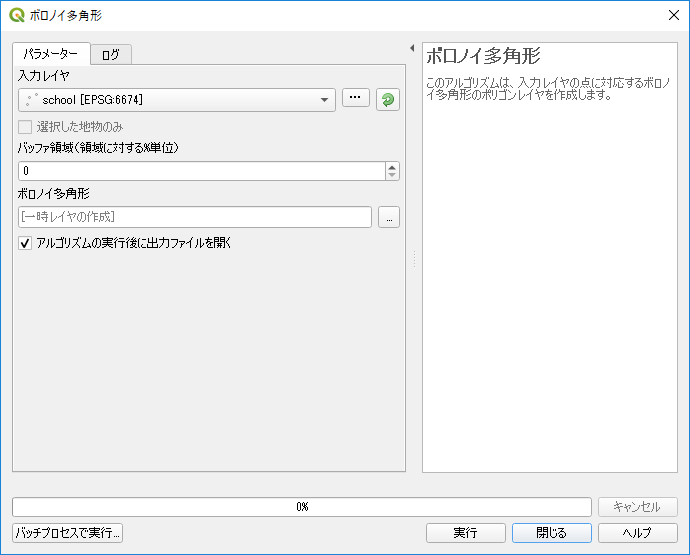
Task: Open the input layer browse (...) button
Action: [x=356, y=98]
